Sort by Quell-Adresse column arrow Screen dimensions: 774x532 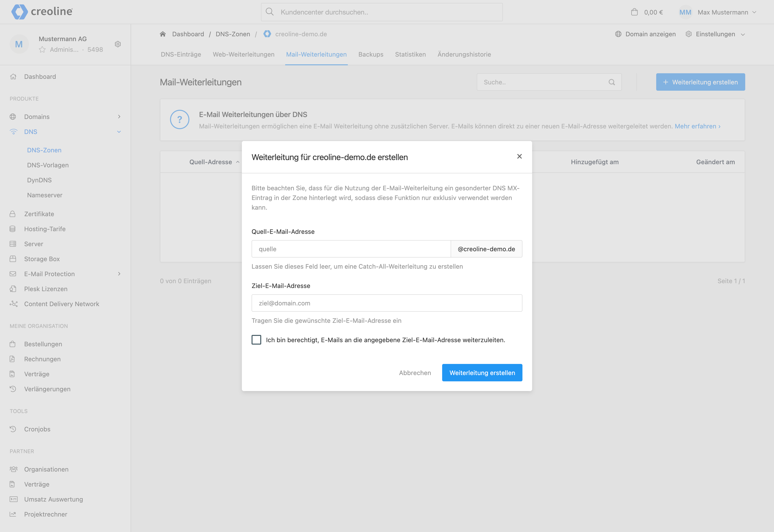(x=238, y=162)
